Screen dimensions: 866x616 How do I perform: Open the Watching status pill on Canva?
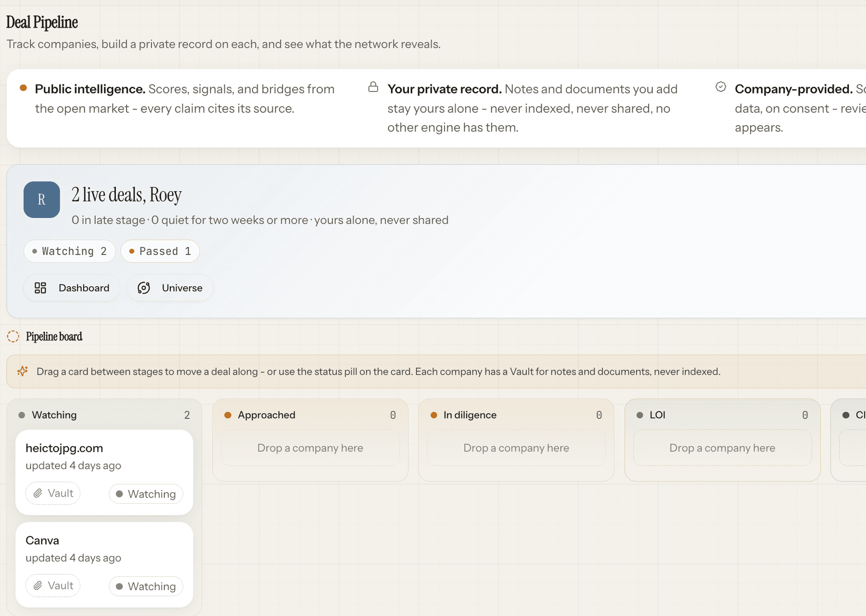(x=146, y=587)
